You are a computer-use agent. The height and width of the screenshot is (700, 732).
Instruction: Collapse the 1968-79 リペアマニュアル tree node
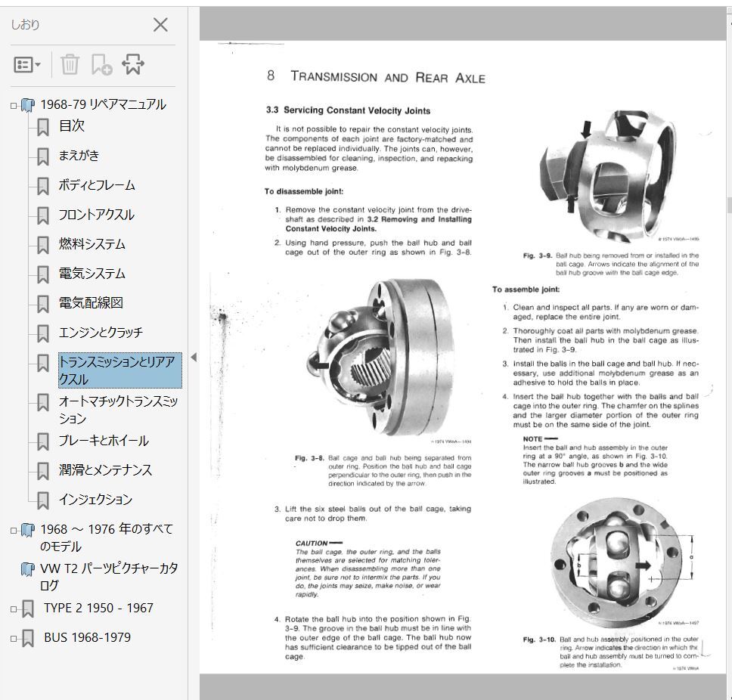tap(14, 106)
